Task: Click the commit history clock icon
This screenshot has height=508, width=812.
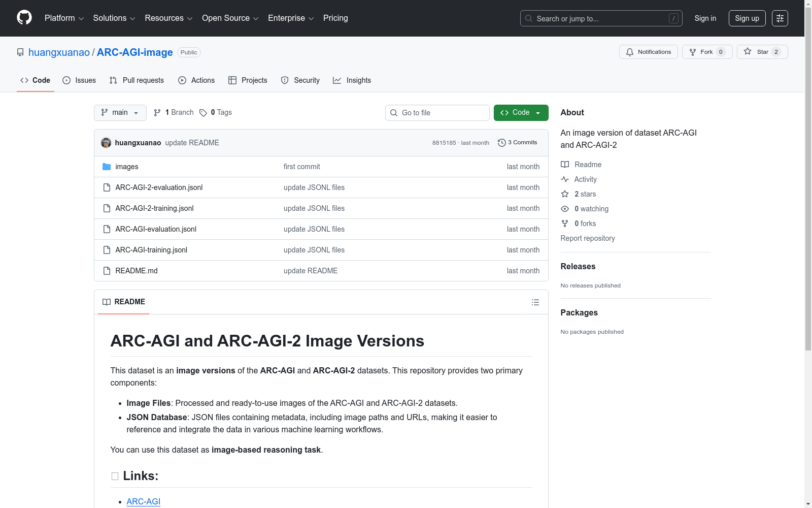Action: [x=502, y=143]
